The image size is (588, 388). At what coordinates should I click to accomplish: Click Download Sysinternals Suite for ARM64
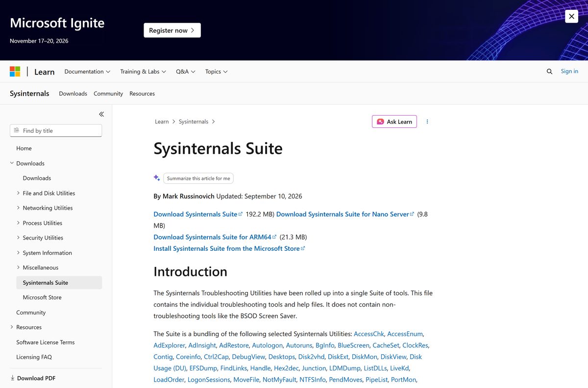tap(215, 237)
